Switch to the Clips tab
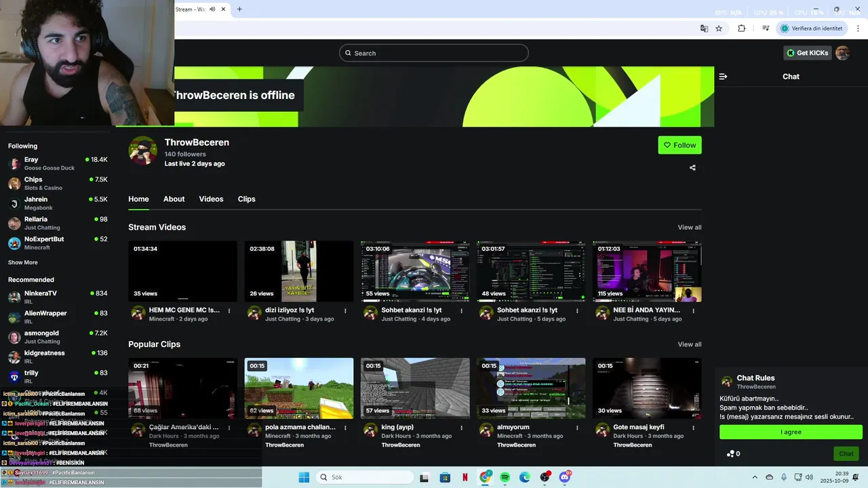Image resolution: width=868 pixels, height=488 pixels. point(247,199)
